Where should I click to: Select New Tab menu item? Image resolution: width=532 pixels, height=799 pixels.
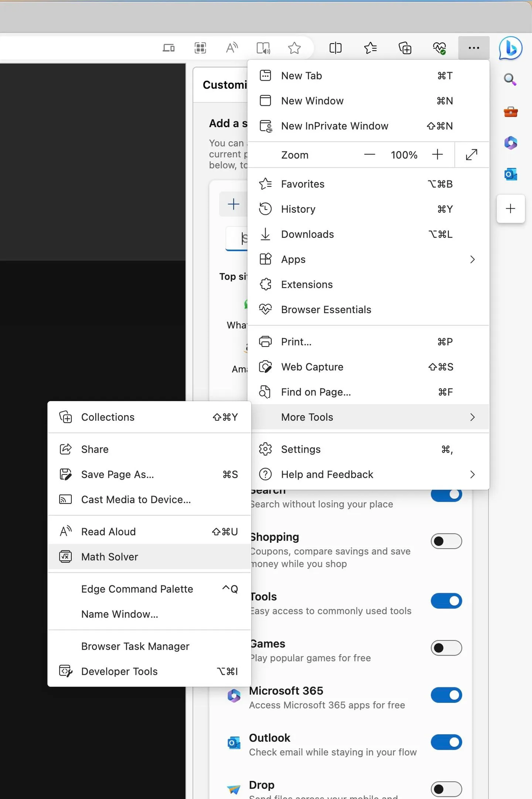point(368,75)
